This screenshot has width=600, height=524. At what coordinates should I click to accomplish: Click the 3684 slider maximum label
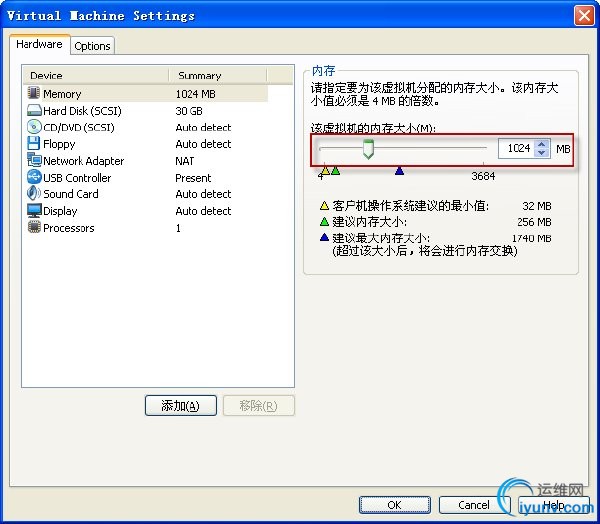[483, 176]
